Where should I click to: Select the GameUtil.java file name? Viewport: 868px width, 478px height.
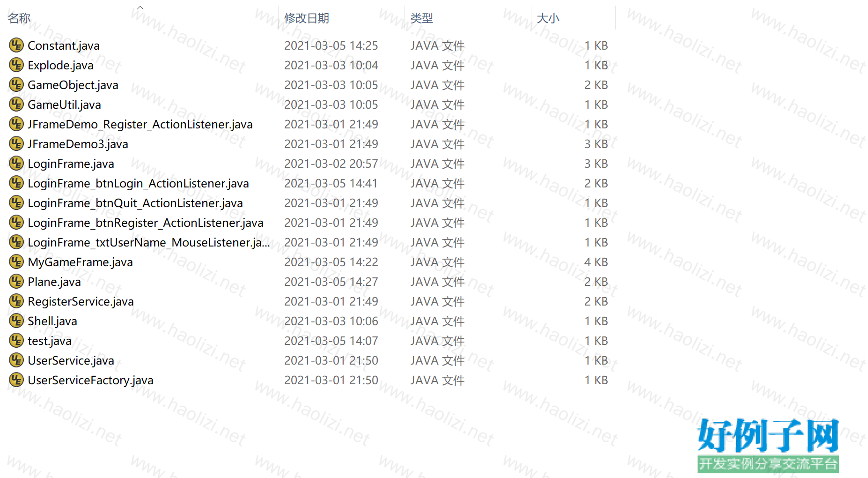click(x=64, y=105)
